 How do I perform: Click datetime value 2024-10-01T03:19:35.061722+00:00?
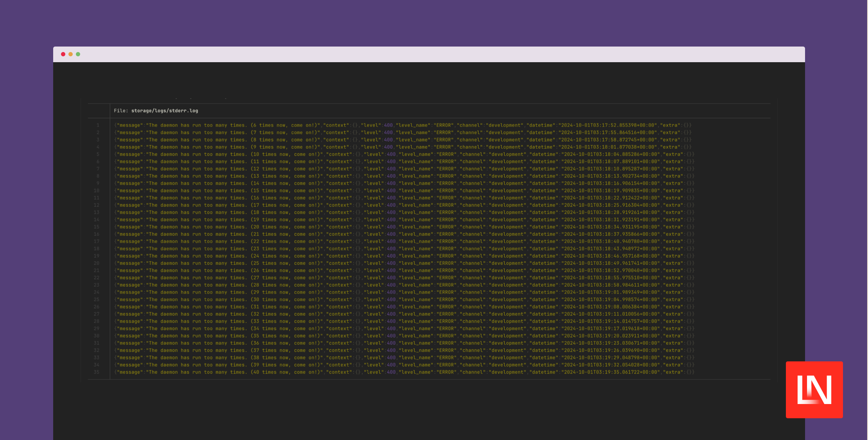[x=611, y=372]
